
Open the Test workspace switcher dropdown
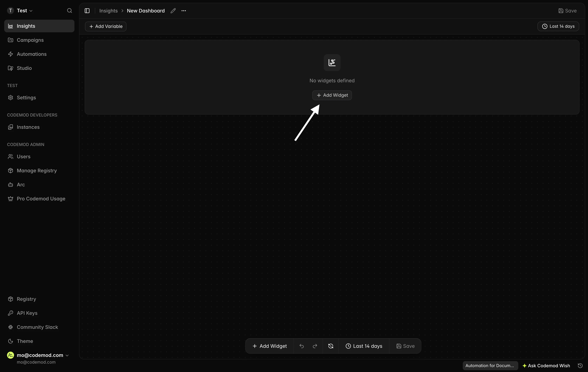[x=20, y=11]
